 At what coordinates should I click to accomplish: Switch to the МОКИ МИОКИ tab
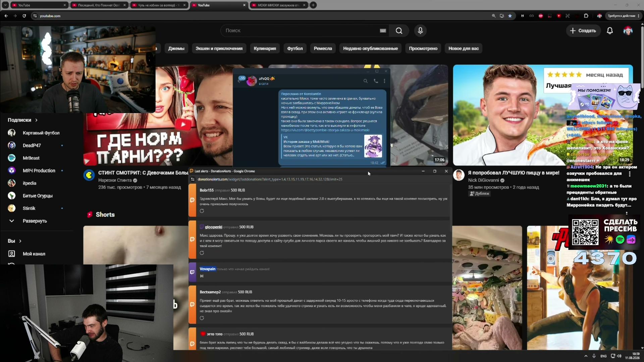point(278,5)
